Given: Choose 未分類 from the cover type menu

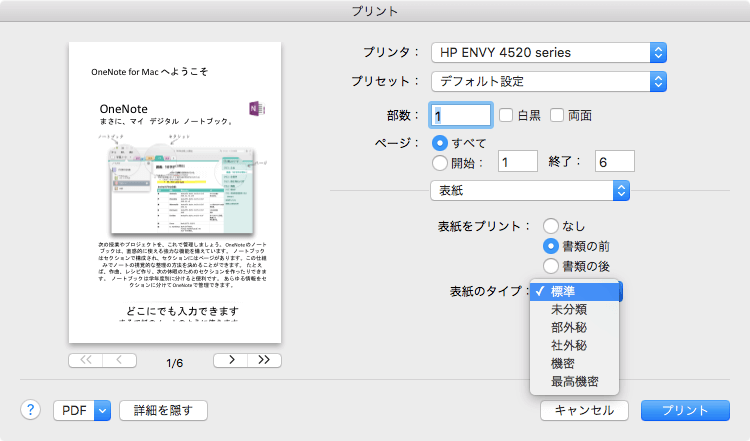Looking at the screenshot, I should pos(574,309).
